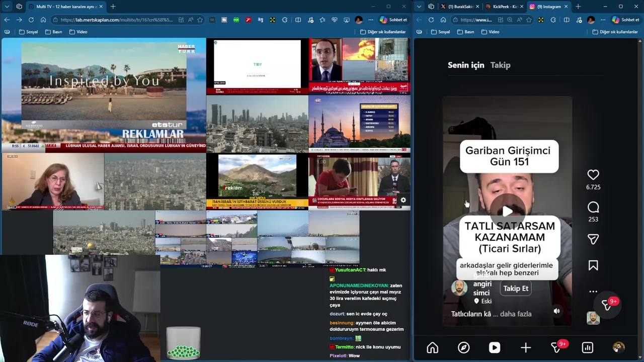Image resolution: width=644 pixels, height=362 pixels.
Task: Expand caption with 'daha fazla' link
Action: pyautogui.click(x=516, y=314)
